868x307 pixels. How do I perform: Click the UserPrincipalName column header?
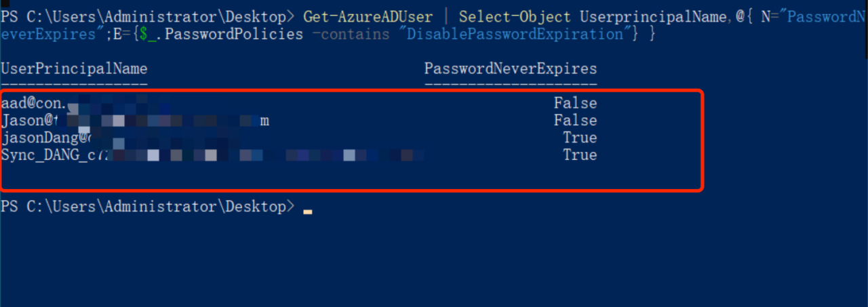tap(74, 68)
